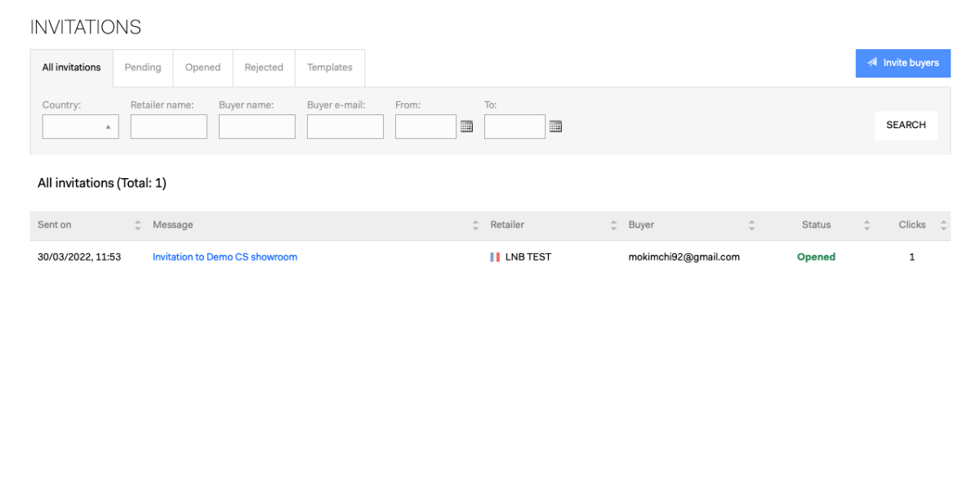
Task: Click the Invite buyers button
Action: (x=903, y=63)
